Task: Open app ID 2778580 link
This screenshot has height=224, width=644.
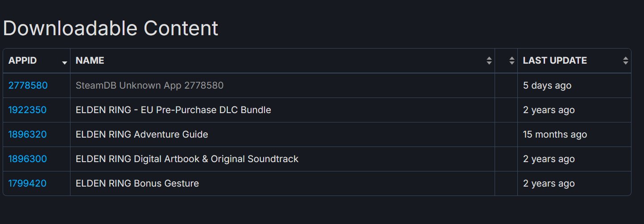Action: [x=28, y=86]
